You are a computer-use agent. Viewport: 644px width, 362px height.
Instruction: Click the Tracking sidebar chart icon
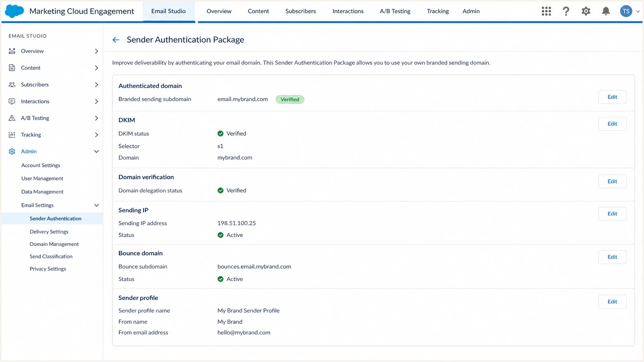(x=12, y=135)
